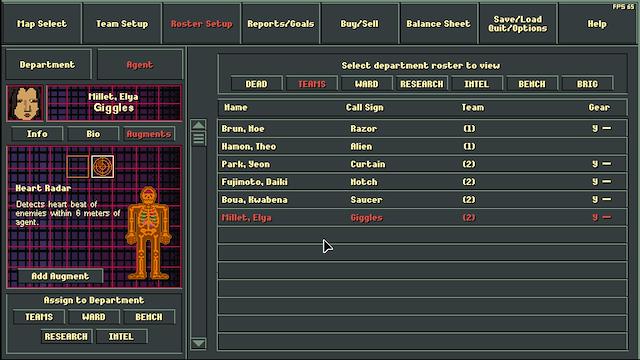This screenshot has height=360, width=640.
Task: View the INTEL department roster tab
Action: pos(477,84)
